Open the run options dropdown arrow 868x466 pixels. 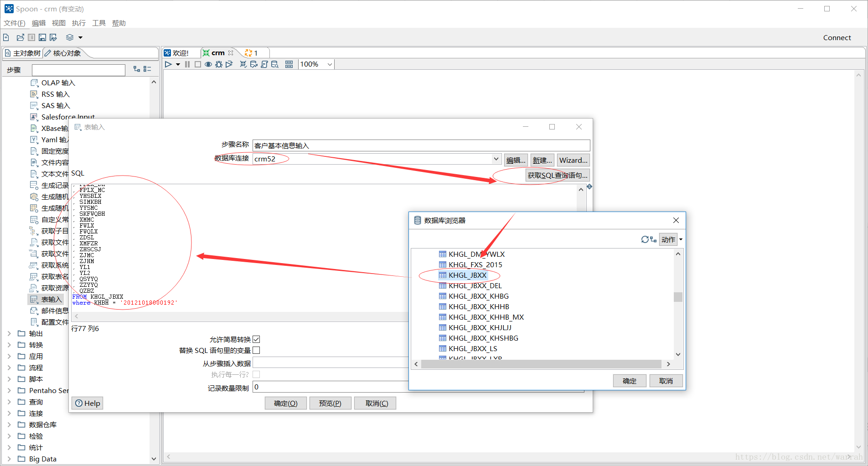[x=178, y=64]
